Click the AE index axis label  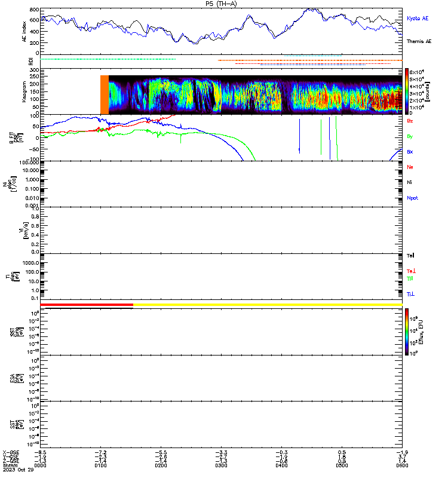pyautogui.click(x=24, y=32)
